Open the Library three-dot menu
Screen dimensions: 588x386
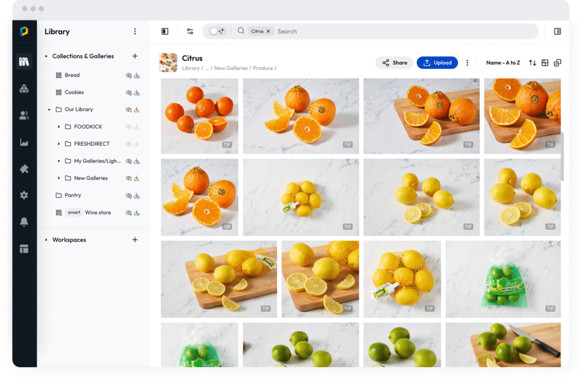(x=135, y=32)
